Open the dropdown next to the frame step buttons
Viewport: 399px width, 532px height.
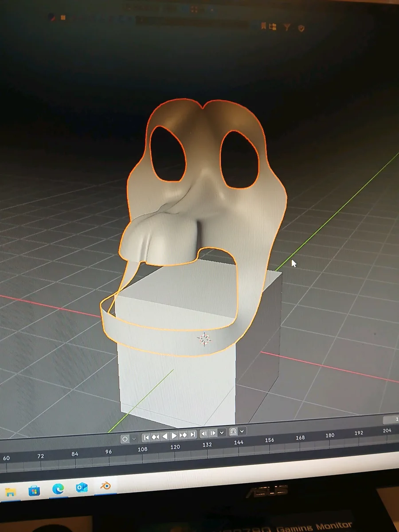coord(222,433)
